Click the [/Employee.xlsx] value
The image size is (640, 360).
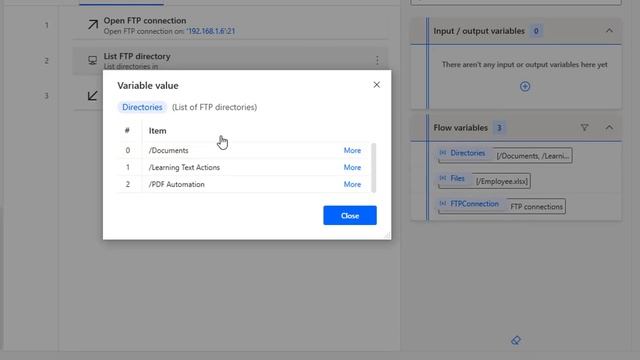point(502,181)
